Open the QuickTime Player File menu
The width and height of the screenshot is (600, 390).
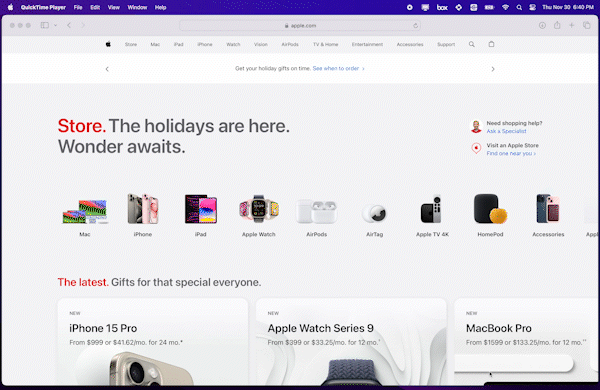[78, 7]
